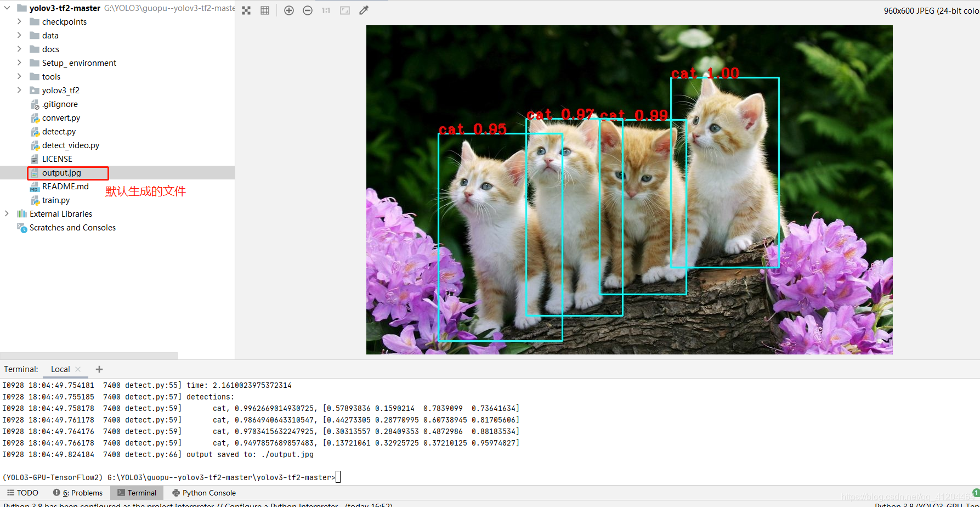This screenshot has height=507, width=980.
Task: Select the Zoom Out tool in image viewer
Action: coord(308,10)
